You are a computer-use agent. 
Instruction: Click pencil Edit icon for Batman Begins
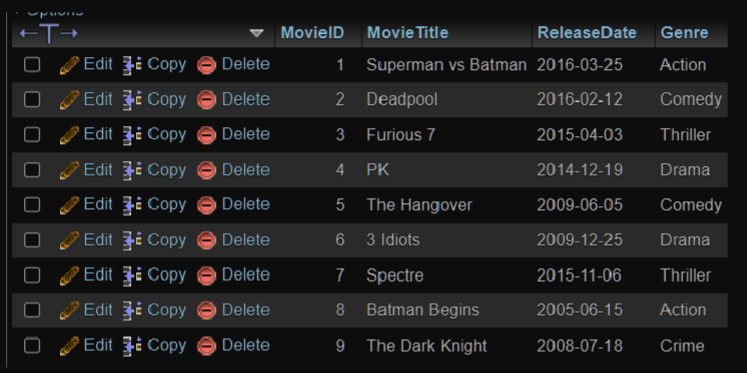[x=69, y=311]
